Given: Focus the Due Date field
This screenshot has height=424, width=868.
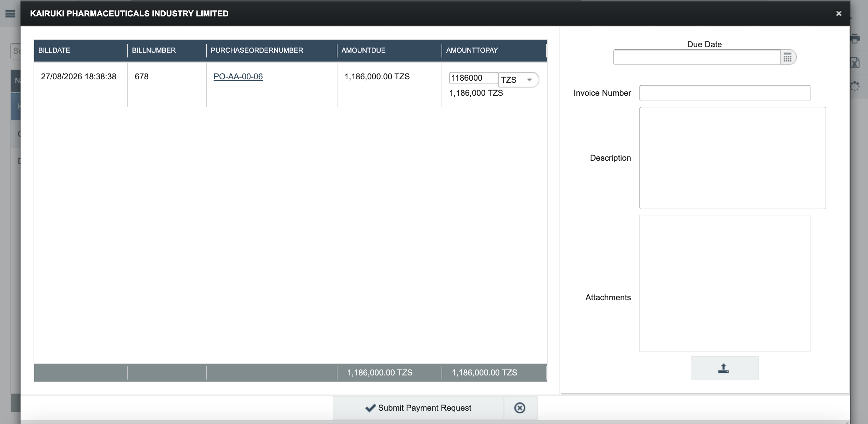Looking at the screenshot, I should point(697,57).
